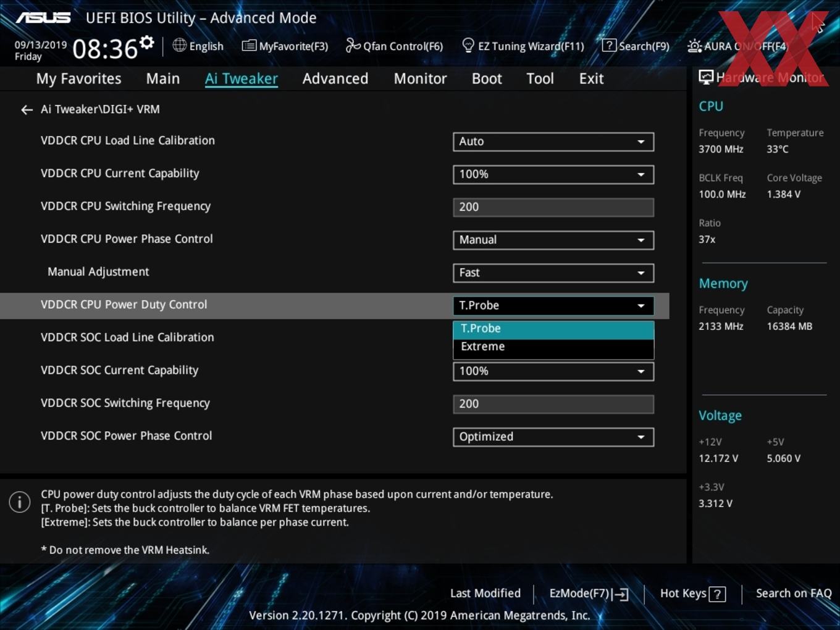Image resolution: width=840 pixels, height=630 pixels.
Task: Open Search(F9)
Action: point(636,46)
